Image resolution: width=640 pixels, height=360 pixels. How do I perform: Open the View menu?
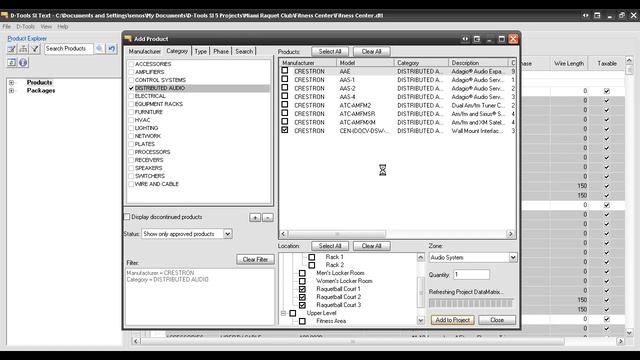coord(46,27)
